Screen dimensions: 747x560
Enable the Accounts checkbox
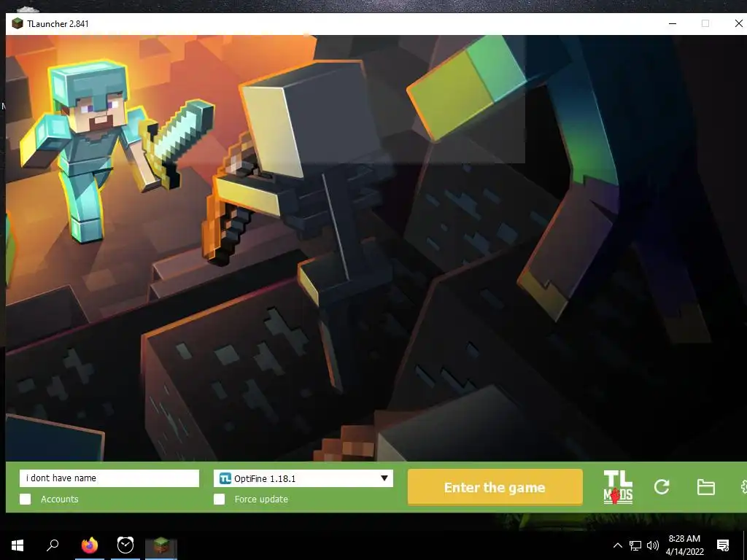coord(26,499)
